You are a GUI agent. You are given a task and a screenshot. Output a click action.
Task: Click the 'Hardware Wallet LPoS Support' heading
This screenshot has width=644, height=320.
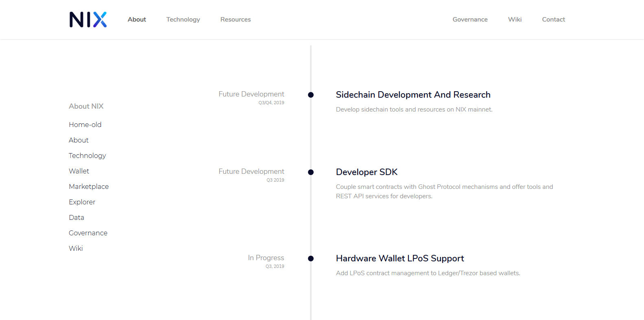click(x=400, y=259)
